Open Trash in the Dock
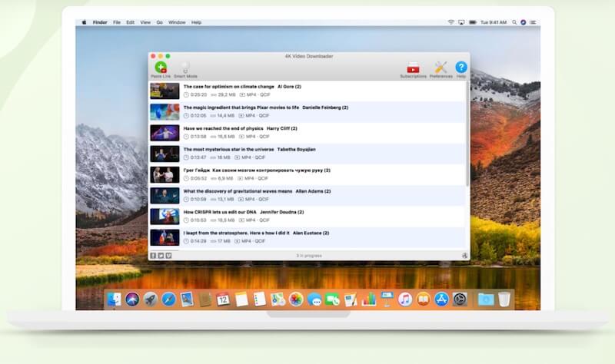This screenshot has width=615, height=364. click(504, 299)
